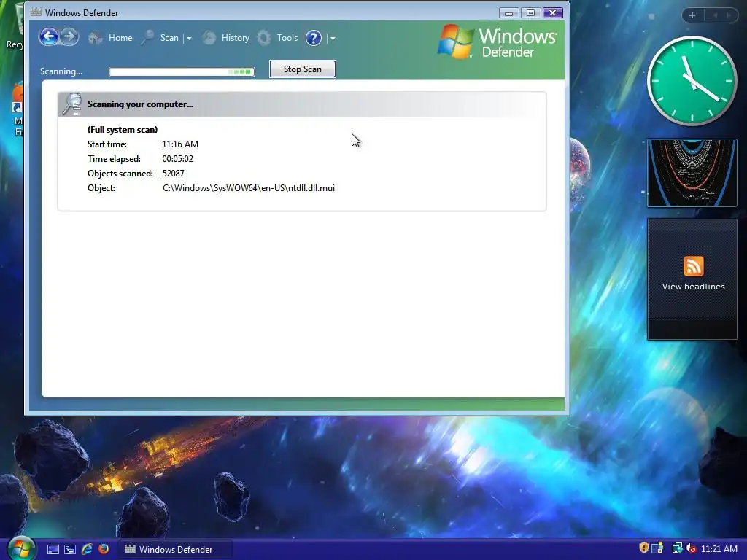Screen dimensions: 747x560
Task: Click the tray icon right of the shield
Action: coord(657,548)
